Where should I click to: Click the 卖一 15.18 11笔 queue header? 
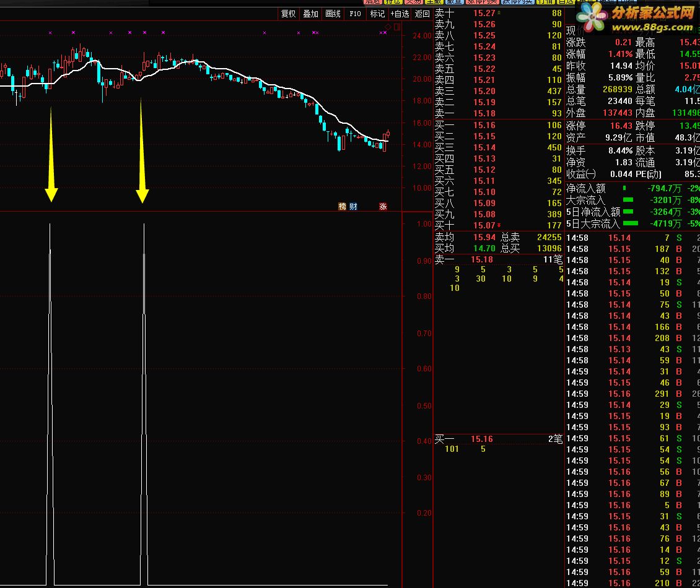498,259
